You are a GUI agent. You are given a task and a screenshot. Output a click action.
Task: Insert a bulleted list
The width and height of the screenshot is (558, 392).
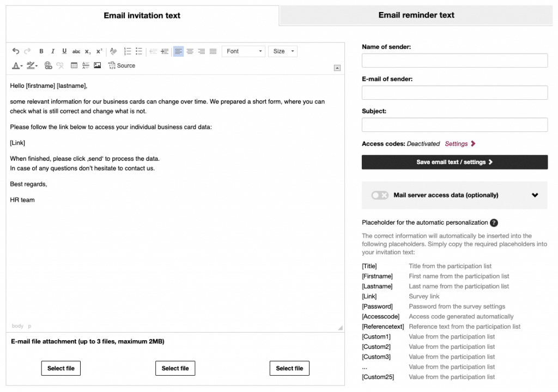[x=139, y=51]
